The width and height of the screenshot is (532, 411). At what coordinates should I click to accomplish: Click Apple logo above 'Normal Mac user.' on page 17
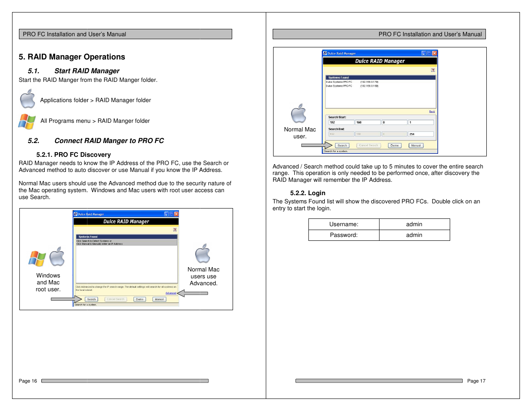click(x=299, y=113)
